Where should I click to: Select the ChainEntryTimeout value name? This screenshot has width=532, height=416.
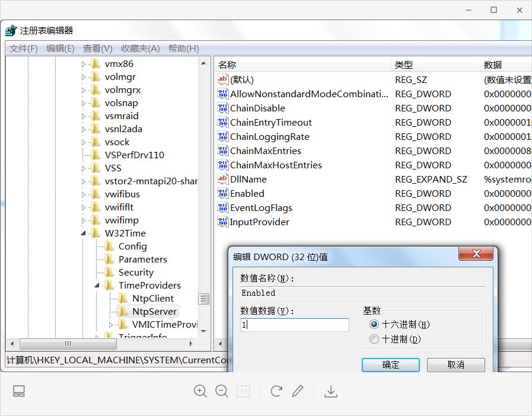(271, 123)
